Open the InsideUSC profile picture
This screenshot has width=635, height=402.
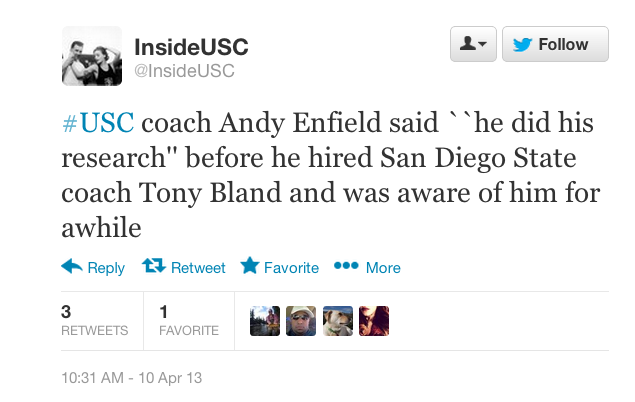tap(92, 56)
